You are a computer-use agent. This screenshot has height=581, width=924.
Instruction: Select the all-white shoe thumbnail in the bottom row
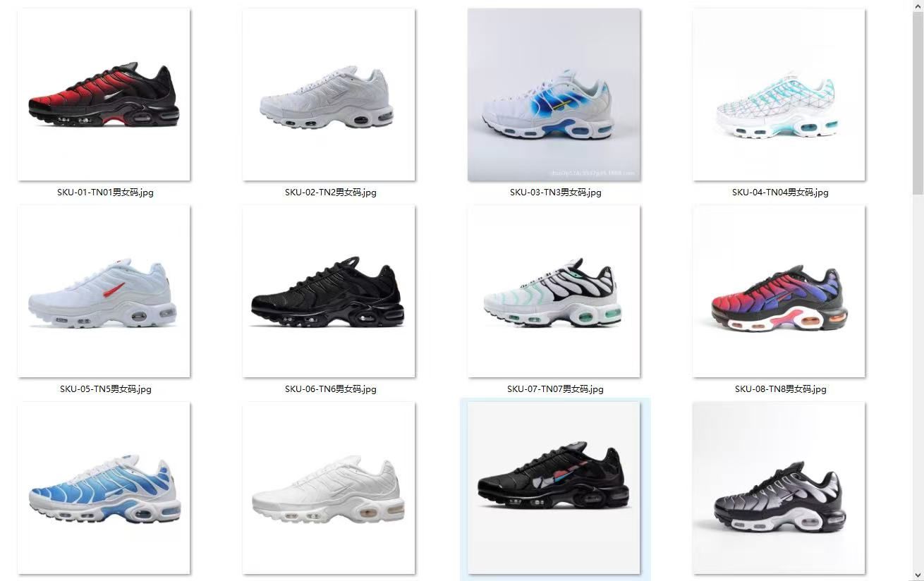[x=329, y=488]
